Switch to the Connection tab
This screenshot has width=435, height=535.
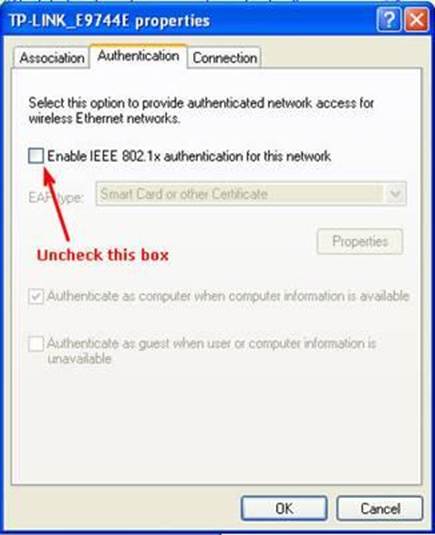coord(224,58)
